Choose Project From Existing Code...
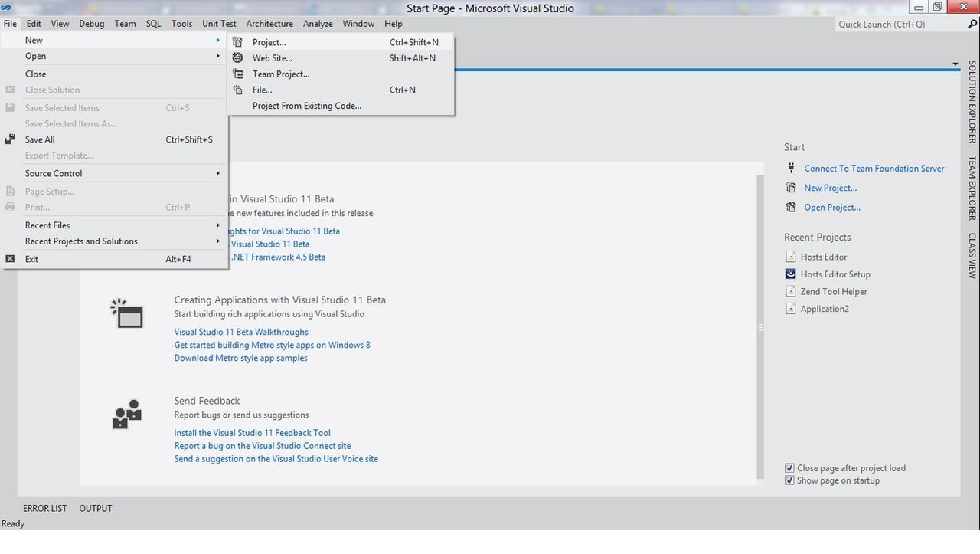Screen dimensions: 980x554 tap(341, 106)
